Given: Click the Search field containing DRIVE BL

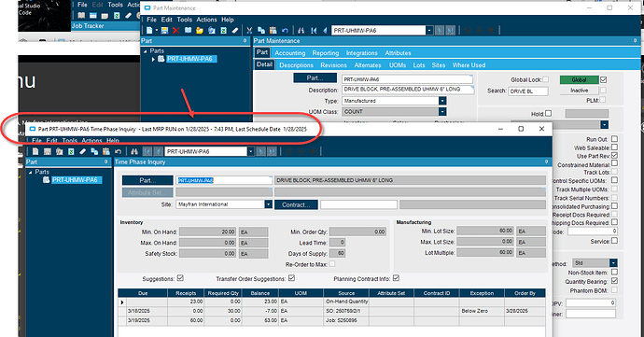Looking at the screenshot, I should tap(528, 91).
